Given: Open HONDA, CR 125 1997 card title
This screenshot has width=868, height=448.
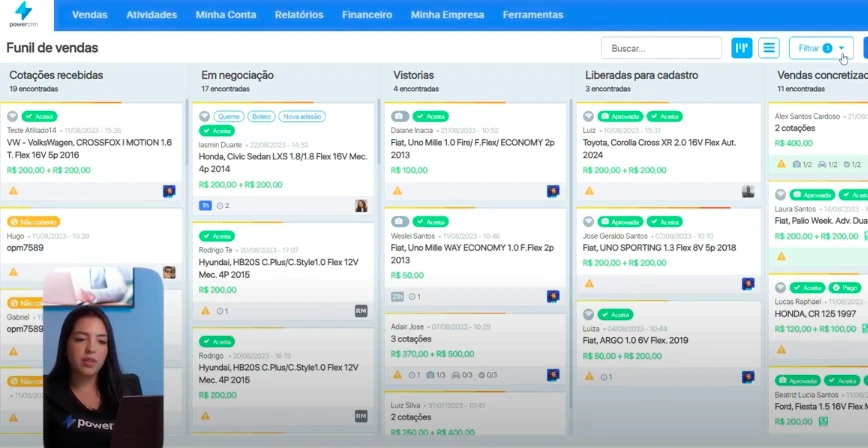Looking at the screenshot, I should (x=815, y=313).
